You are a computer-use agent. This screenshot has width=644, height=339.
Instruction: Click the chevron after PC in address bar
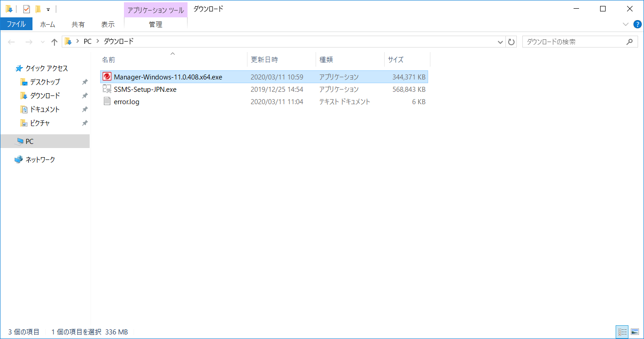pos(98,42)
